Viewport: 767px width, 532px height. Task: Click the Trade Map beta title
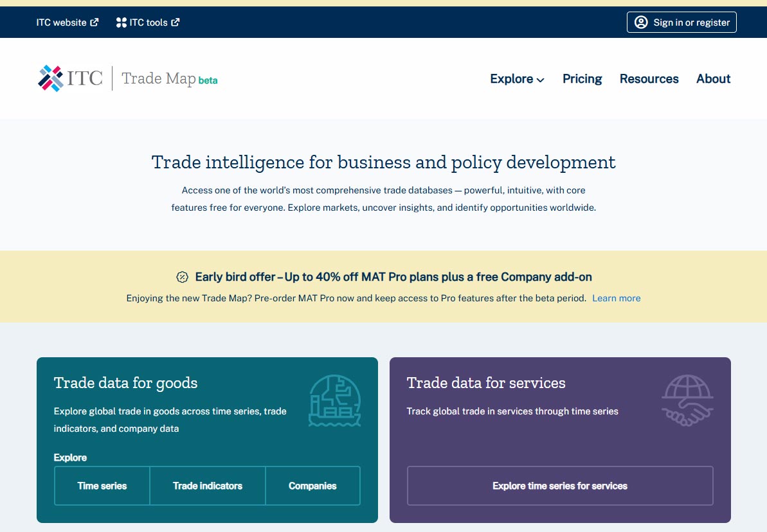point(169,79)
